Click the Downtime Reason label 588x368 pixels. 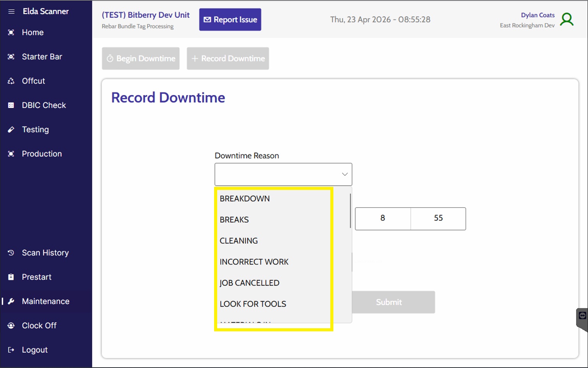click(x=247, y=156)
